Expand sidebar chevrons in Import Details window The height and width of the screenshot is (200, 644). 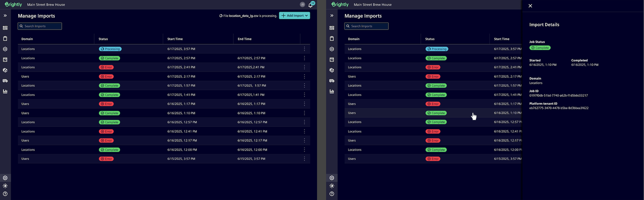coord(332,16)
